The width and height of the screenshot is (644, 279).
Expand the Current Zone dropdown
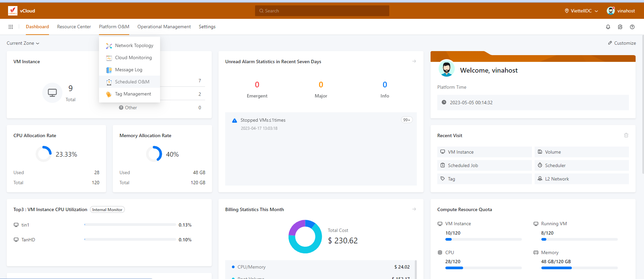point(23,43)
